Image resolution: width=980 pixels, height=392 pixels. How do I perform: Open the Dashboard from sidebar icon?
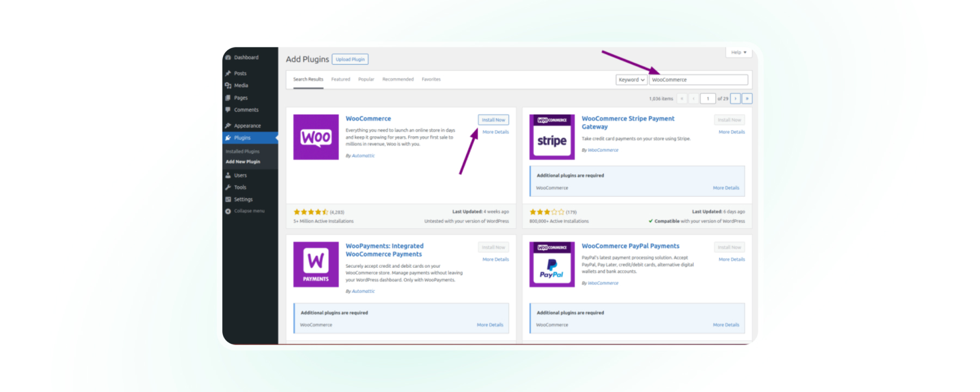[x=228, y=57]
